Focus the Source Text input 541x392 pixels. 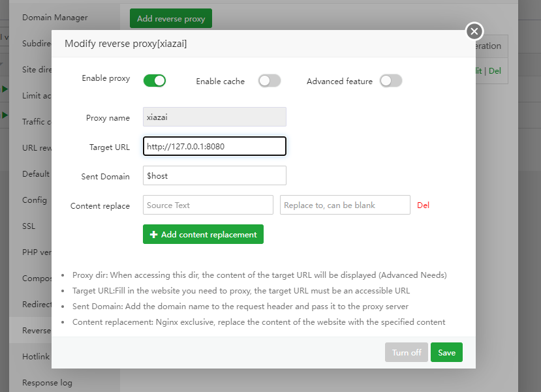click(208, 205)
